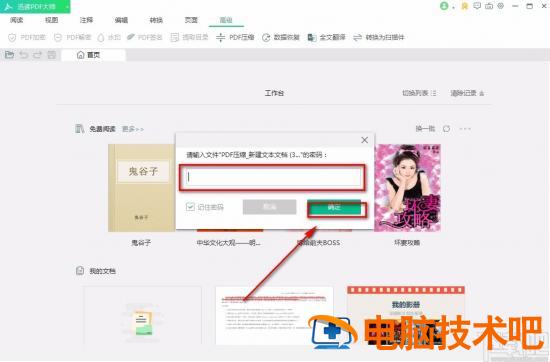Click the 清除记录 clear records button

pos(467,93)
